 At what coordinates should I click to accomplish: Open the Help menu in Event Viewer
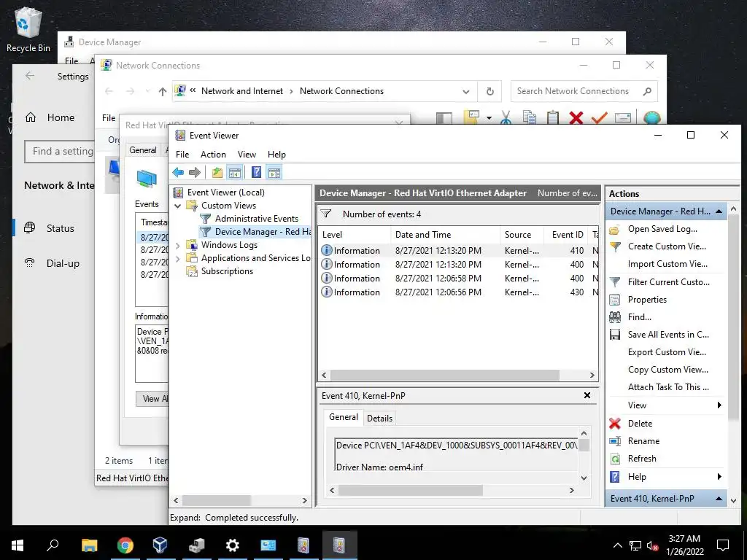point(276,155)
